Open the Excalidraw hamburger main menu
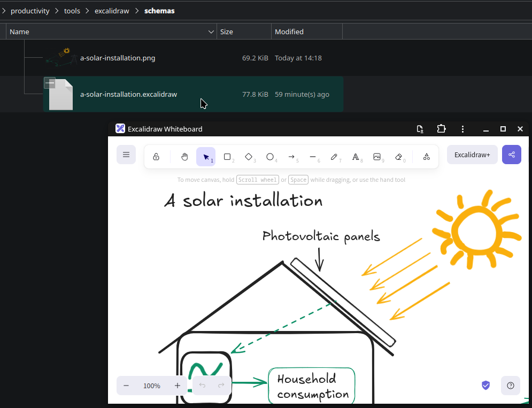Screen dimensions: 532x408 [126, 155]
